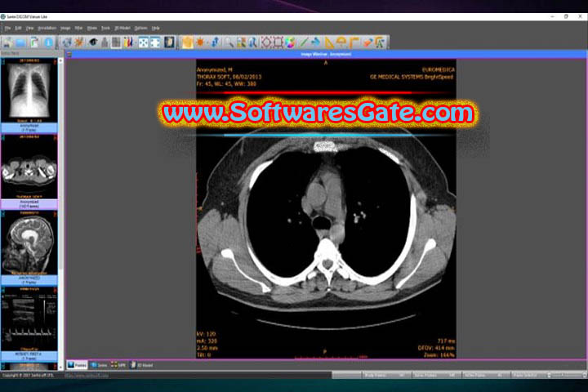Select the dashed ellipse ROI tool
This screenshot has width=588, height=392.
(x=266, y=42)
